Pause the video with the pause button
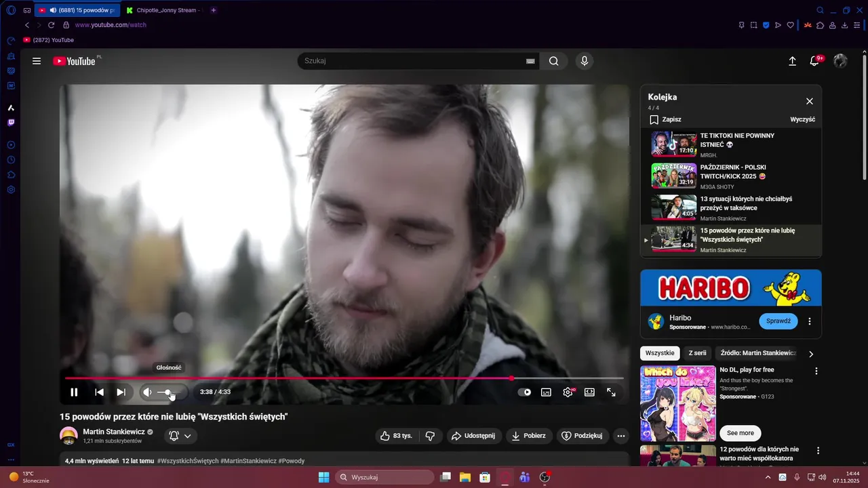Viewport: 868px width, 488px height. [x=74, y=392]
